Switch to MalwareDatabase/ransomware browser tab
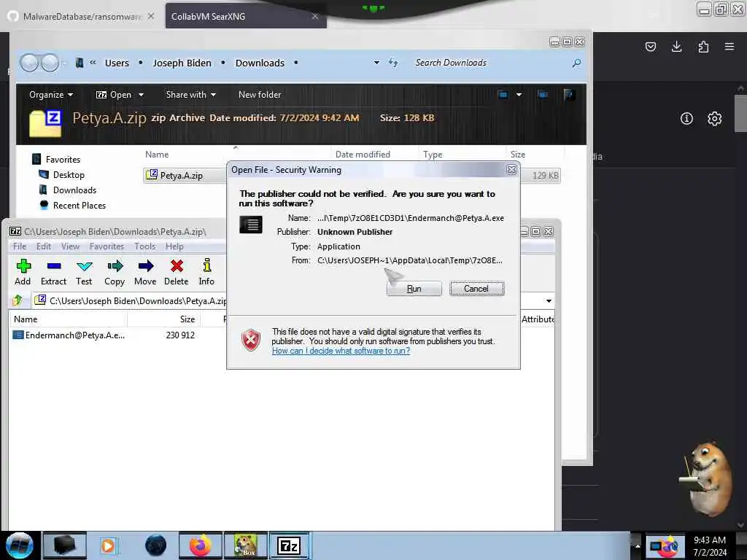The height and width of the screenshot is (560, 747). click(x=82, y=16)
